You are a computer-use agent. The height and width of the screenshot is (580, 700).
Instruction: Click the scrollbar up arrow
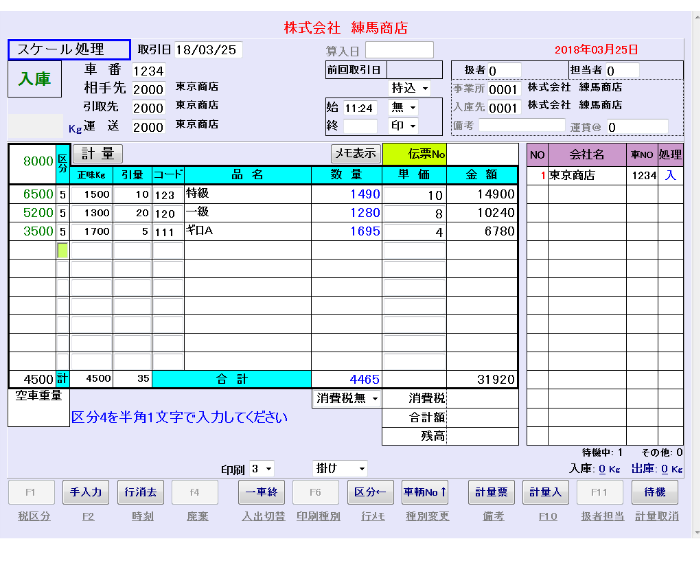click(x=697, y=17)
